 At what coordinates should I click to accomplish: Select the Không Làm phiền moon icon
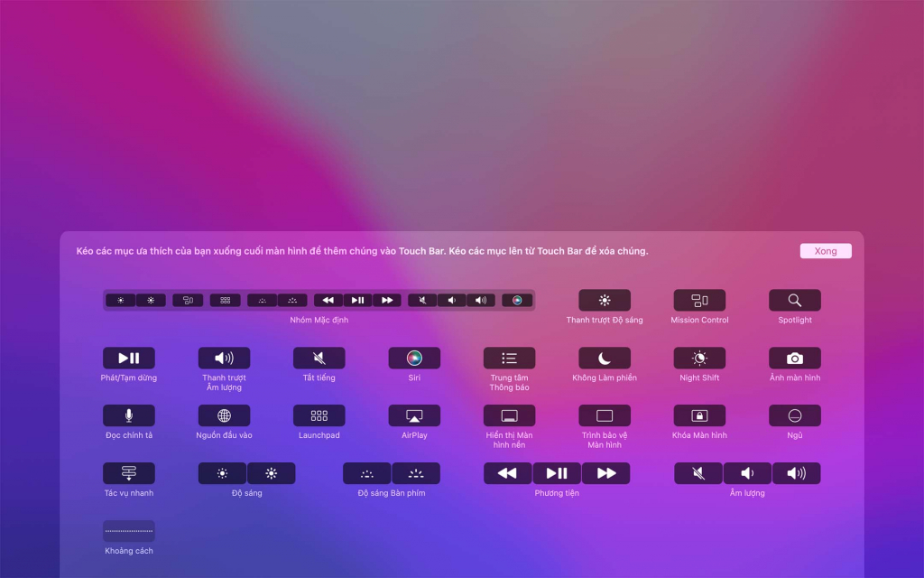(604, 358)
